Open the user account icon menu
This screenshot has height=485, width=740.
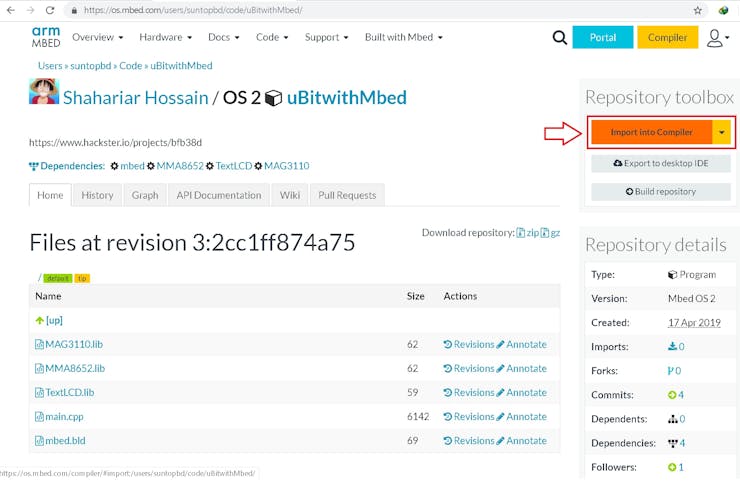click(718, 38)
